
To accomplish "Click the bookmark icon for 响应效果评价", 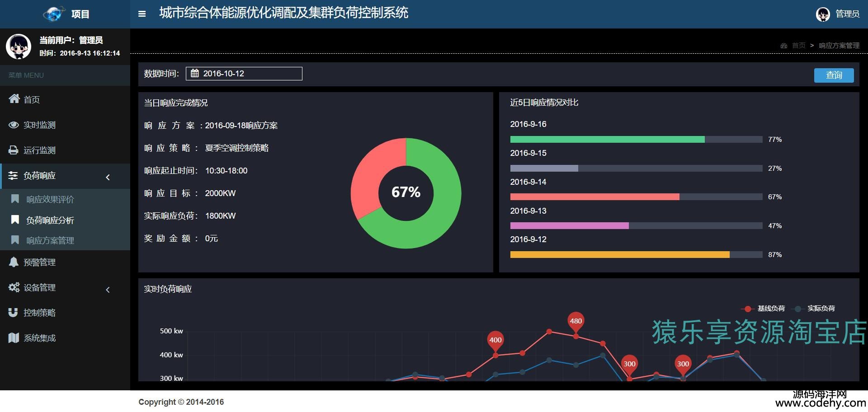I will pos(15,199).
